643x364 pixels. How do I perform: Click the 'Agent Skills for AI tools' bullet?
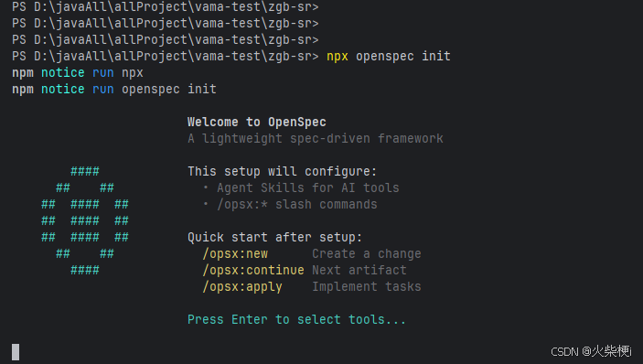302,187
